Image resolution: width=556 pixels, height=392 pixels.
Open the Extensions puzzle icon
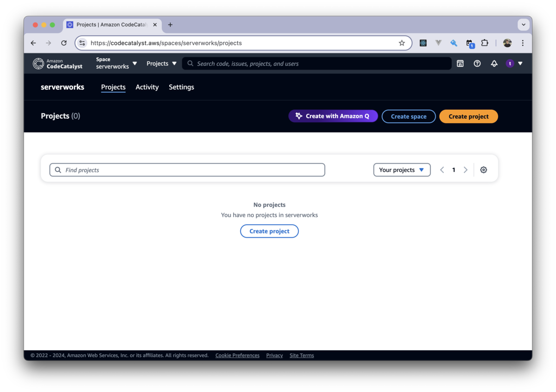485,43
